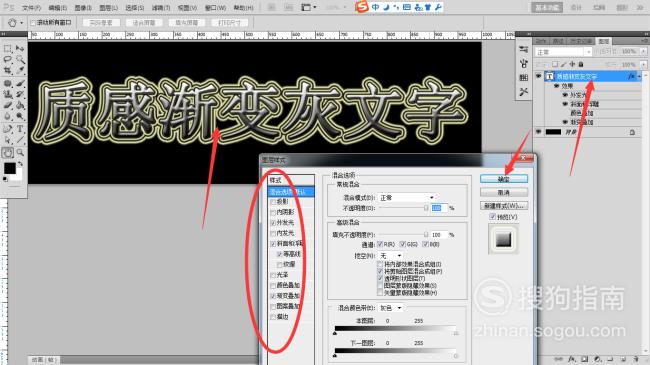Select the Rectangular Marquee tool
Viewport: 650px width, 365px height.
[8, 49]
